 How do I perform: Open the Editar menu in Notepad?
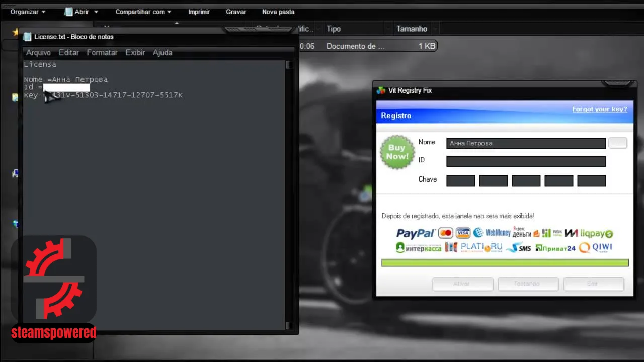69,52
